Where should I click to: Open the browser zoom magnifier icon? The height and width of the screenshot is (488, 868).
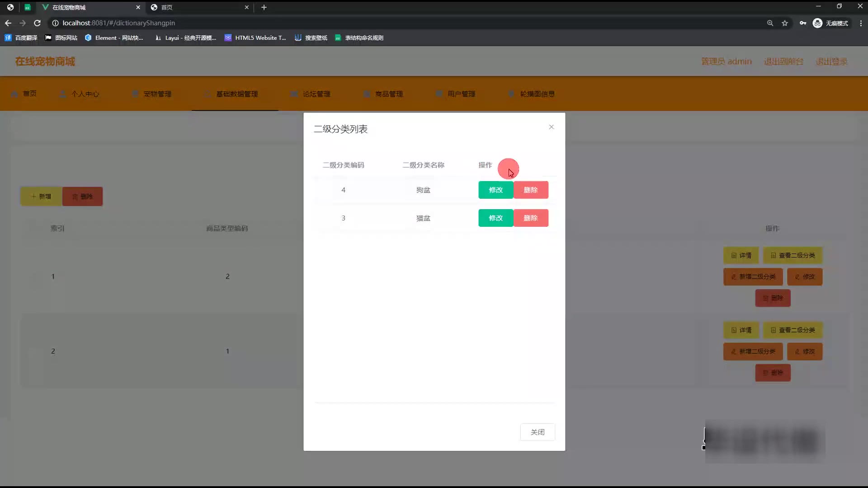(770, 23)
